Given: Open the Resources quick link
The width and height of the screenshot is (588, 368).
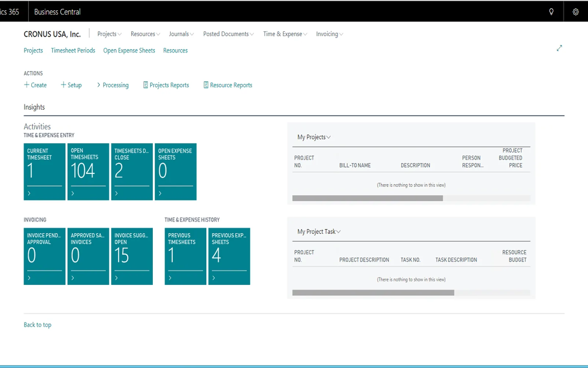Looking at the screenshot, I should [x=175, y=50].
